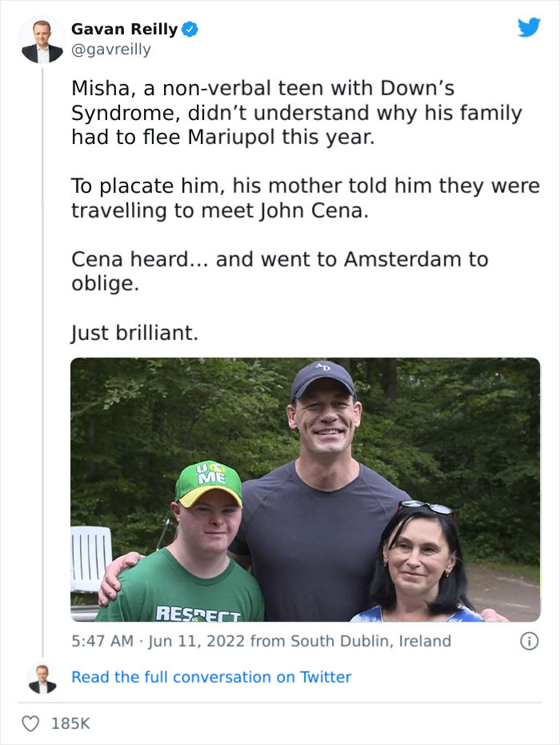Select the 'To placate him' paragraph
This screenshot has width=560, height=745.
(x=305, y=198)
